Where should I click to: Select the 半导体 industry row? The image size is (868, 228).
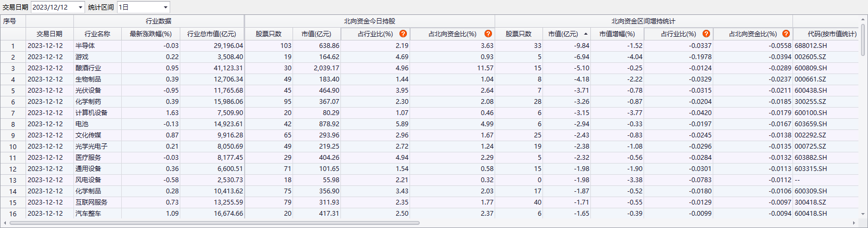(85, 46)
